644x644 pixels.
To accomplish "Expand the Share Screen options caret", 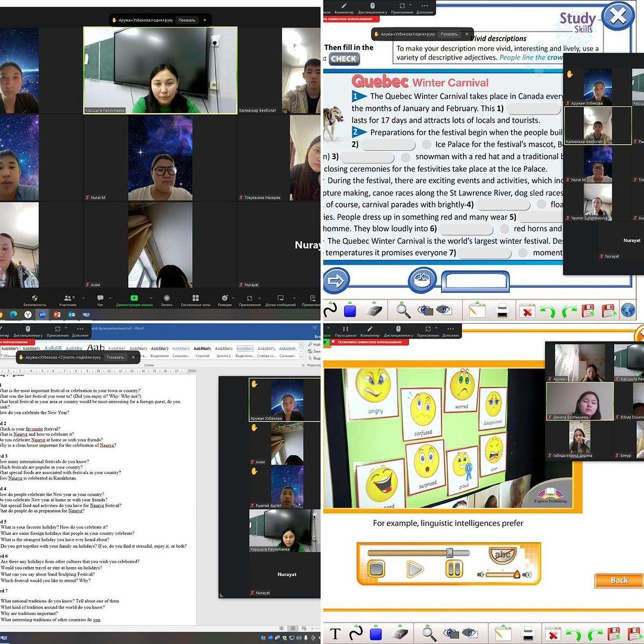I will click(x=151, y=298).
